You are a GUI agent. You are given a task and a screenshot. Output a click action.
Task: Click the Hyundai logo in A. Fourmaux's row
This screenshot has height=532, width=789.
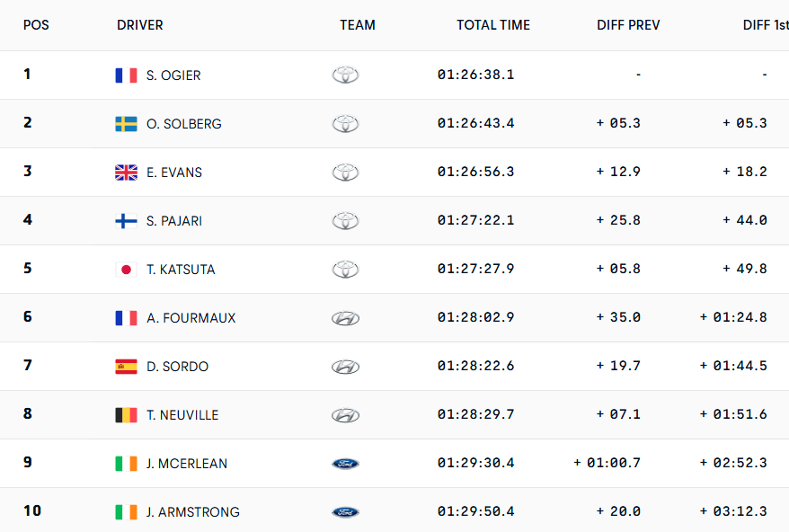pos(345,318)
